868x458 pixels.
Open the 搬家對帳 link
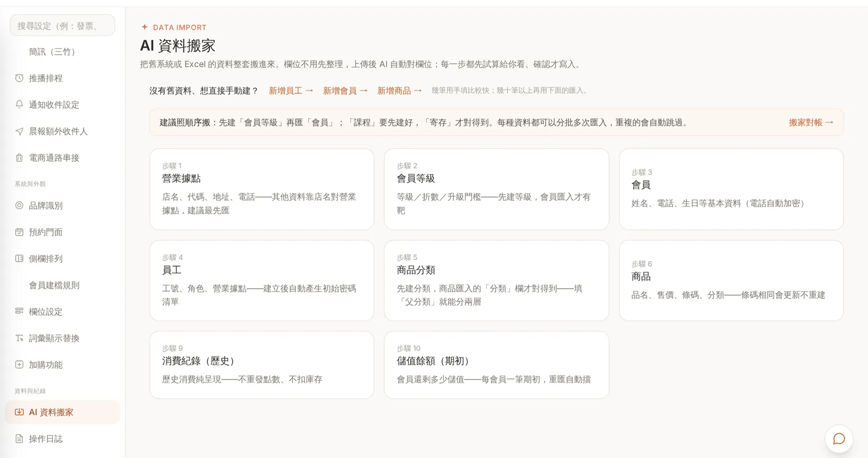[811, 123]
